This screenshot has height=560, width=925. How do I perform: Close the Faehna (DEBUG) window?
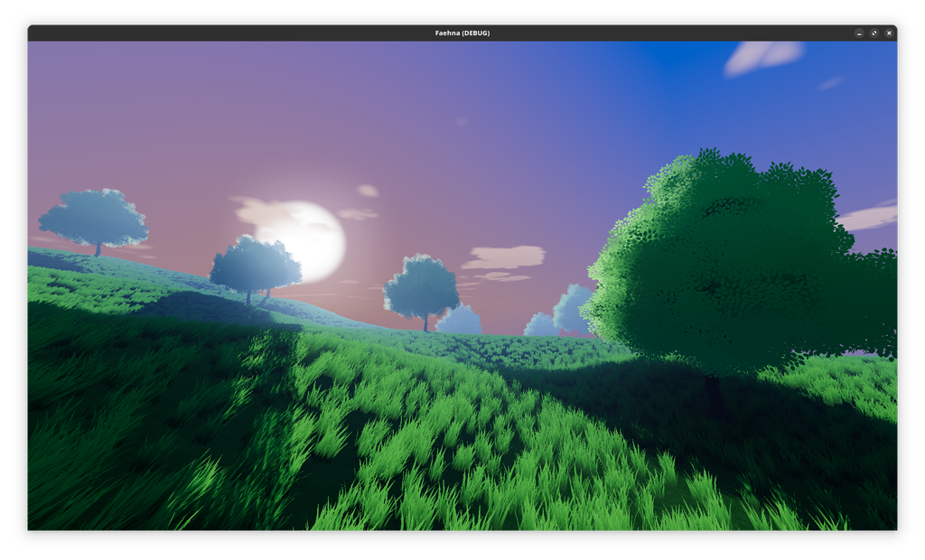[x=889, y=33]
